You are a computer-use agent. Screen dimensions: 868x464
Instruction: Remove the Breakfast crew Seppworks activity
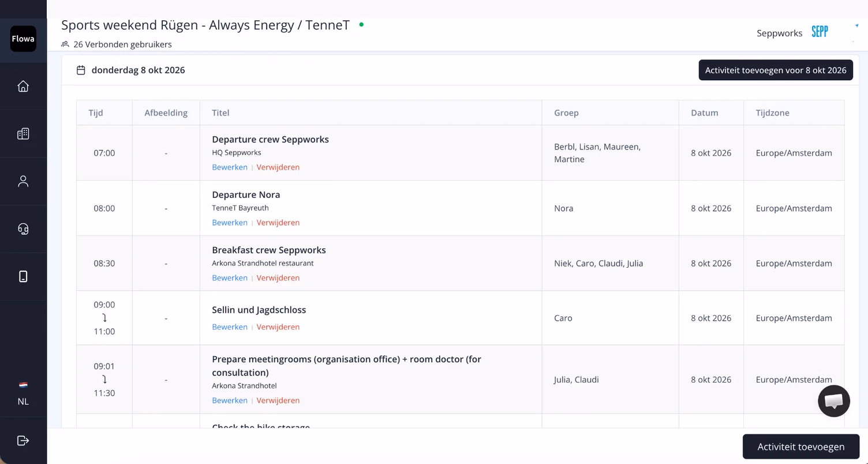coord(278,278)
